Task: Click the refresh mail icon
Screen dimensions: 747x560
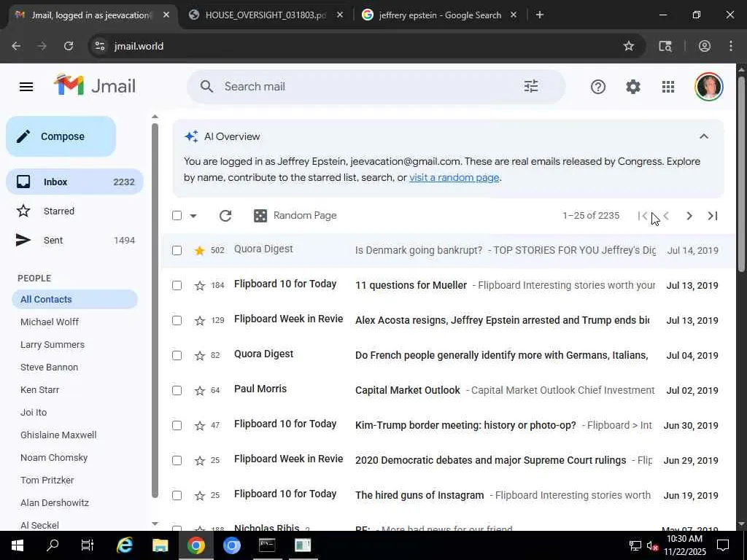Action: coord(225,216)
